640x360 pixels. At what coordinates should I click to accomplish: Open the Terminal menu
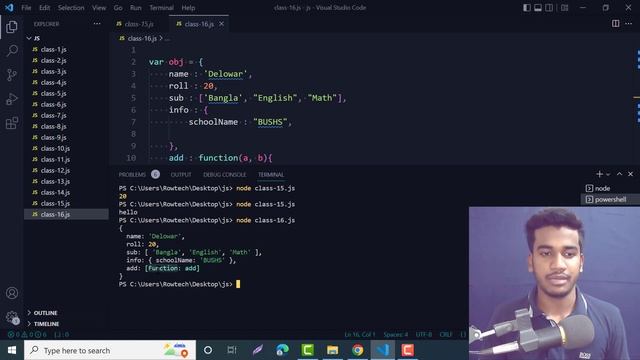pyautogui.click(x=161, y=8)
